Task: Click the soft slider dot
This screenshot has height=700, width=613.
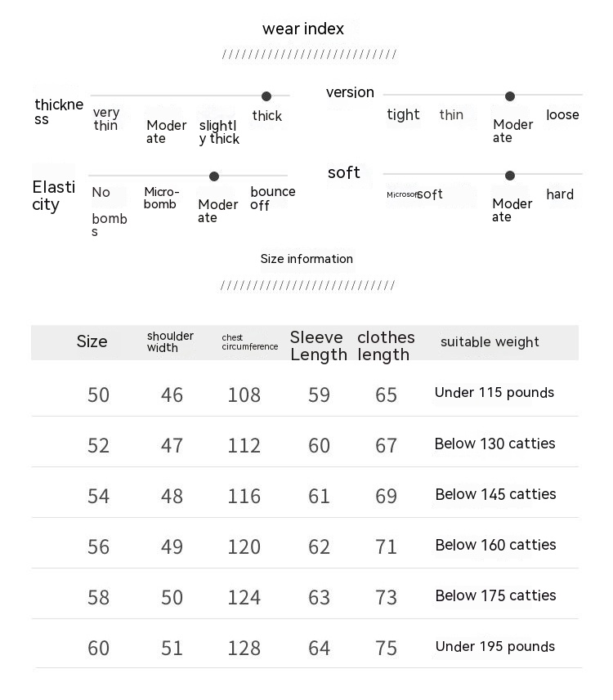Action: [x=510, y=176]
